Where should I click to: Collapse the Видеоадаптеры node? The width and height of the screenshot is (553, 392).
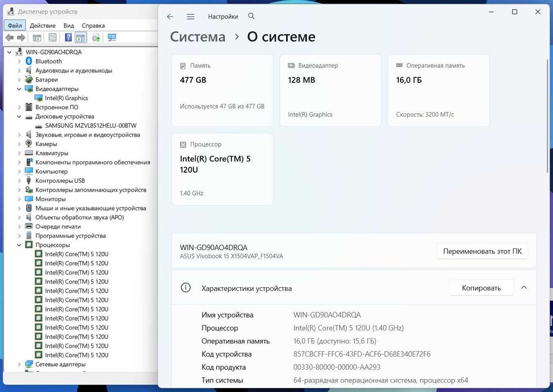[x=19, y=89]
